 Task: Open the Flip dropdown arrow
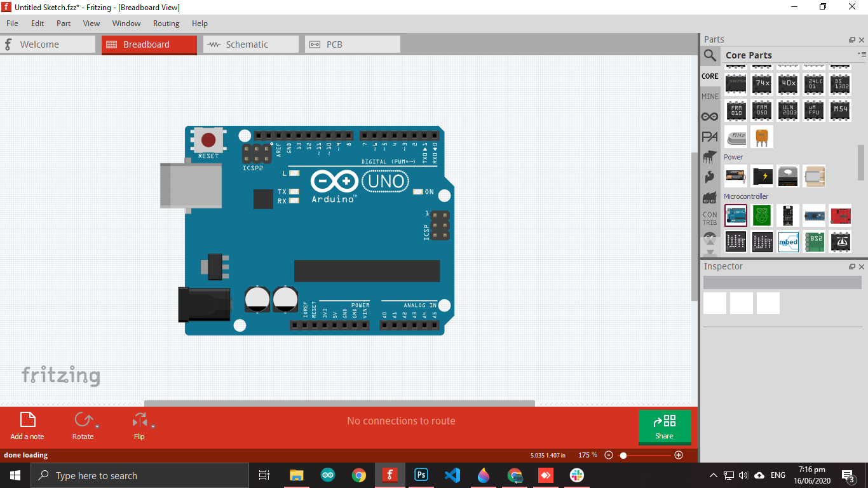pyautogui.click(x=153, y=426)
